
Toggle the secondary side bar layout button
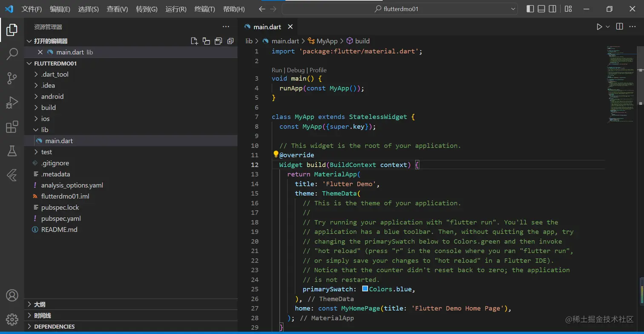(x=552, y=9)
